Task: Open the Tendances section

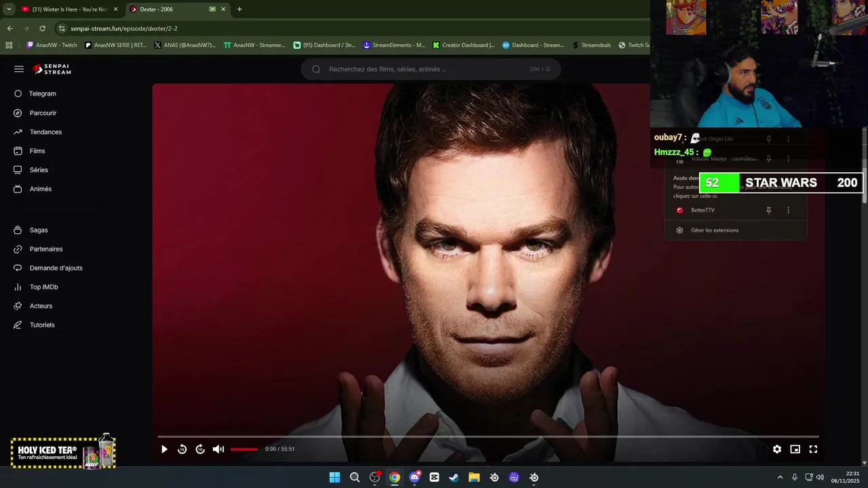Action: coord(45,132)
